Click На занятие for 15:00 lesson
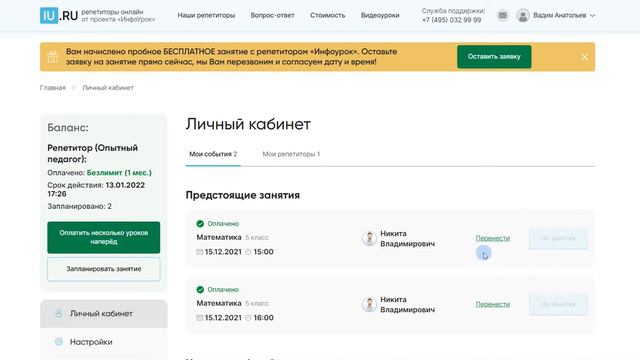This screenshot has width=640, height=360. [x=558, y=238]
